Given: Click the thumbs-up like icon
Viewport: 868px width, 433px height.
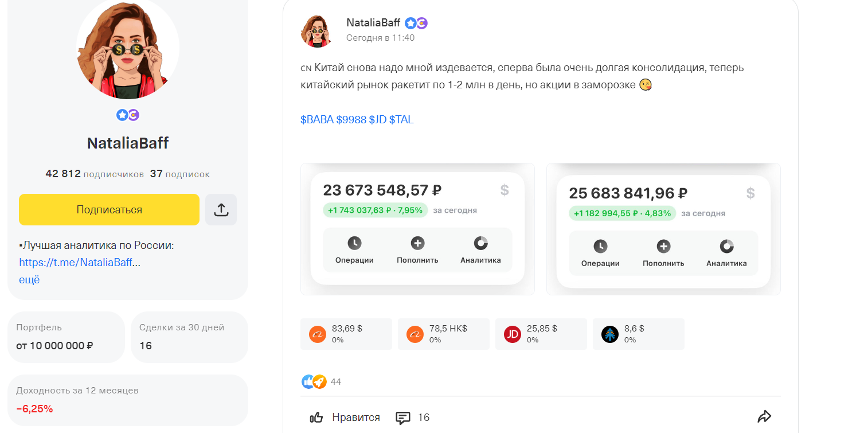Looking at the screenshot, I should (316, 418).
